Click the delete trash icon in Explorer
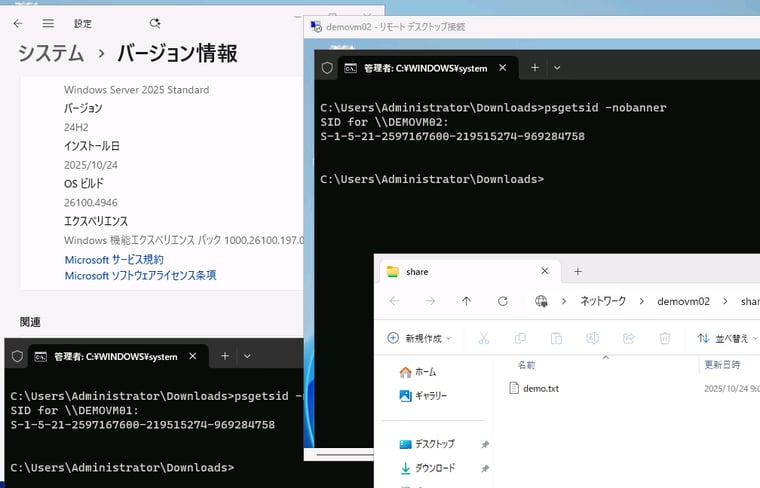This screenshot has height=488, width=760. (x=664, y=339)
